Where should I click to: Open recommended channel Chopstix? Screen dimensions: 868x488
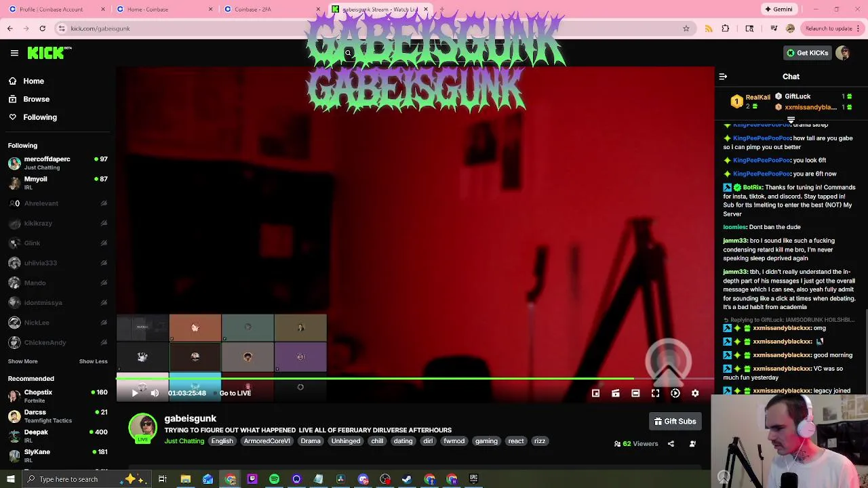tap(58, 396)
